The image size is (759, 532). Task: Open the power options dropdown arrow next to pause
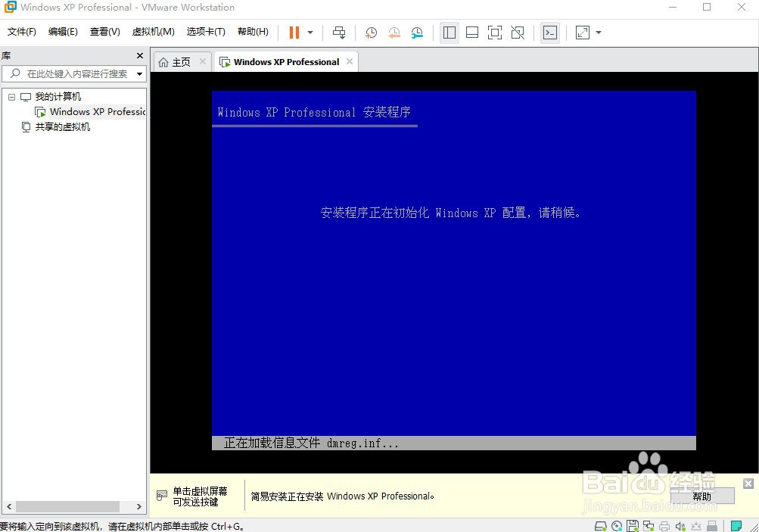310,33
